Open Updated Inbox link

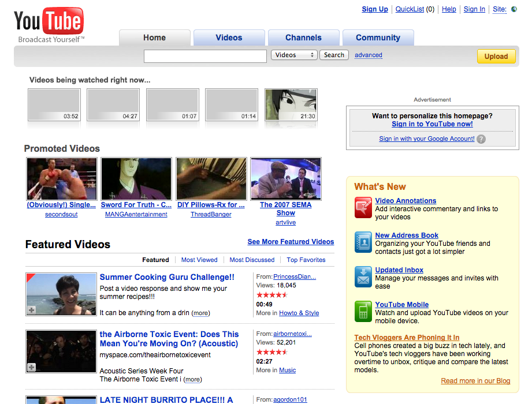399,270
